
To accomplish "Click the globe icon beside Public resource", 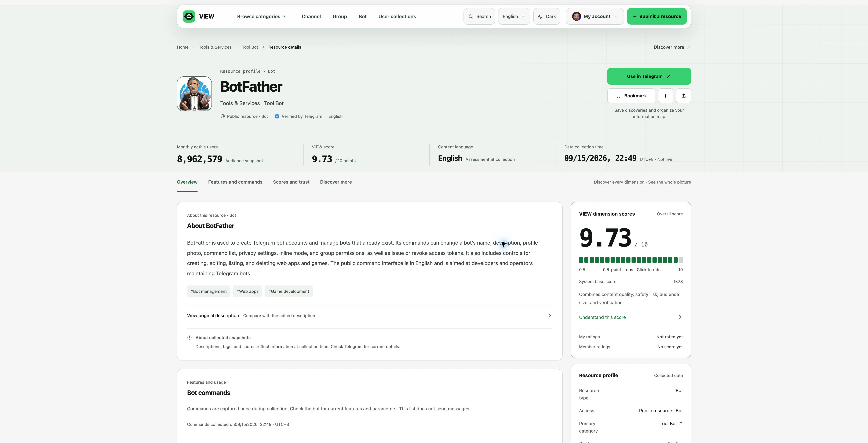I will point(222,116).
